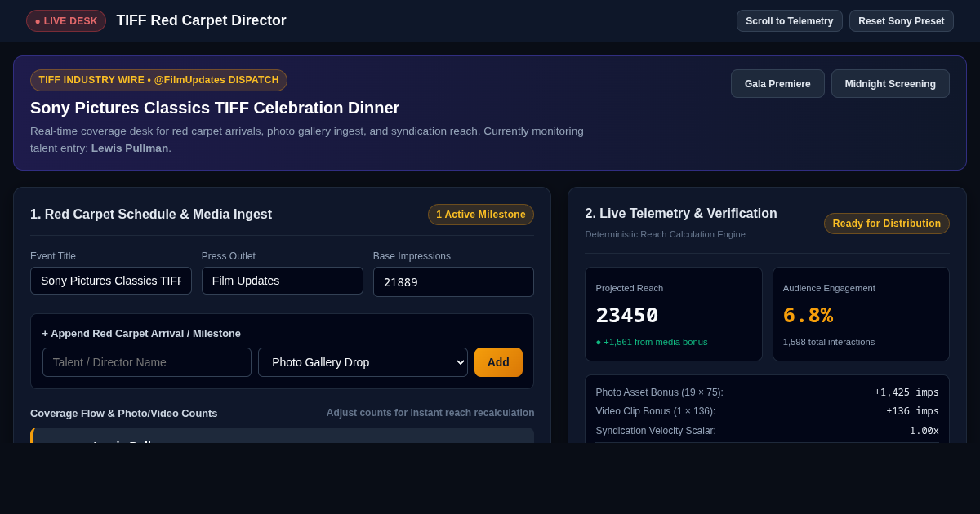Open the Photo Gallery Drop dropdown
980x514 pixels.
coord(363,362)
